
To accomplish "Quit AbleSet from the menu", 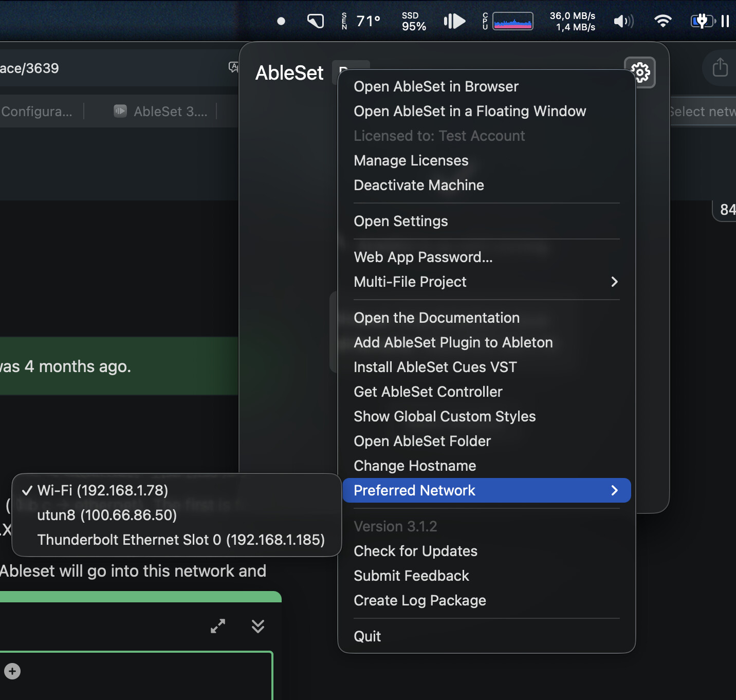I will pos(487,636).
